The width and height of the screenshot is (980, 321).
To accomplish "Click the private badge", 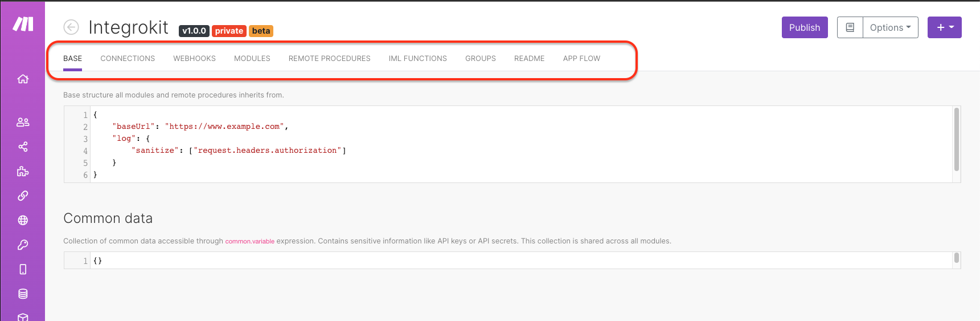I will [x=229, y=31].
